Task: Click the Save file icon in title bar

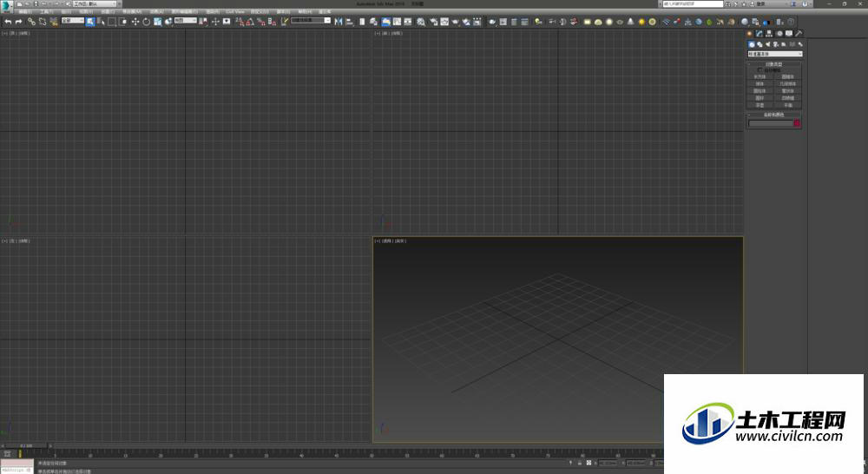Action: (36, 3)
